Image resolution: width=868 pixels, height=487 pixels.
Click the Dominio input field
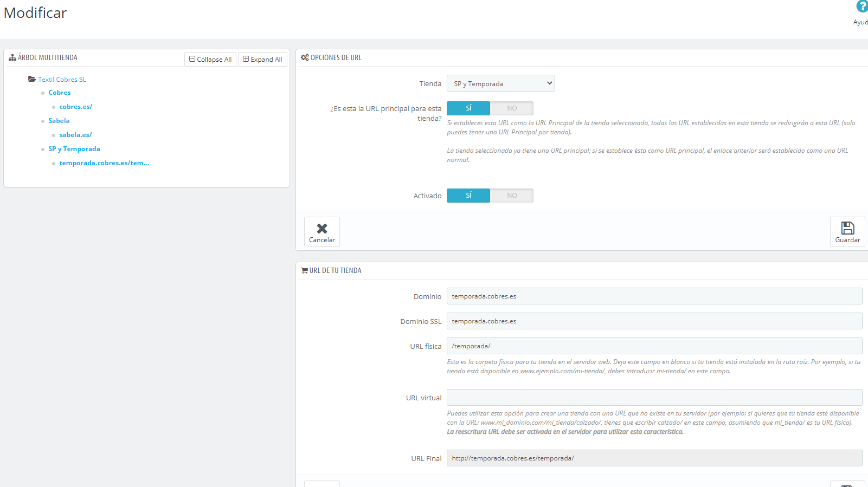click(x=654, y=296)
